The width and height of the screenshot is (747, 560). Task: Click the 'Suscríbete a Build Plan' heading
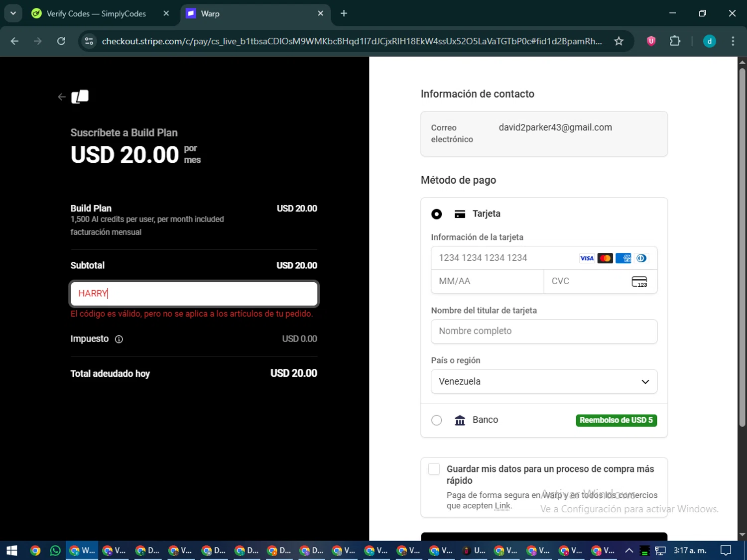(124, 133)
